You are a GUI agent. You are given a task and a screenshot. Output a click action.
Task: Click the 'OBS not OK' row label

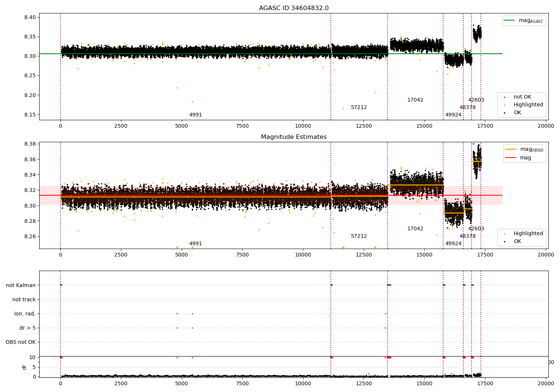[21, 342]
